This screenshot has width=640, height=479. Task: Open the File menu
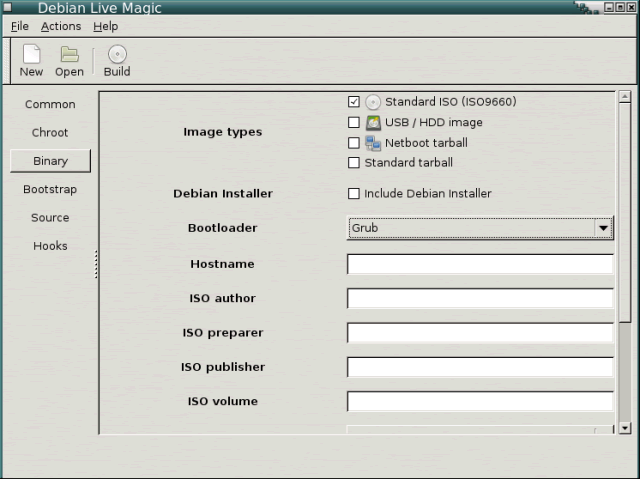[20, 26]
